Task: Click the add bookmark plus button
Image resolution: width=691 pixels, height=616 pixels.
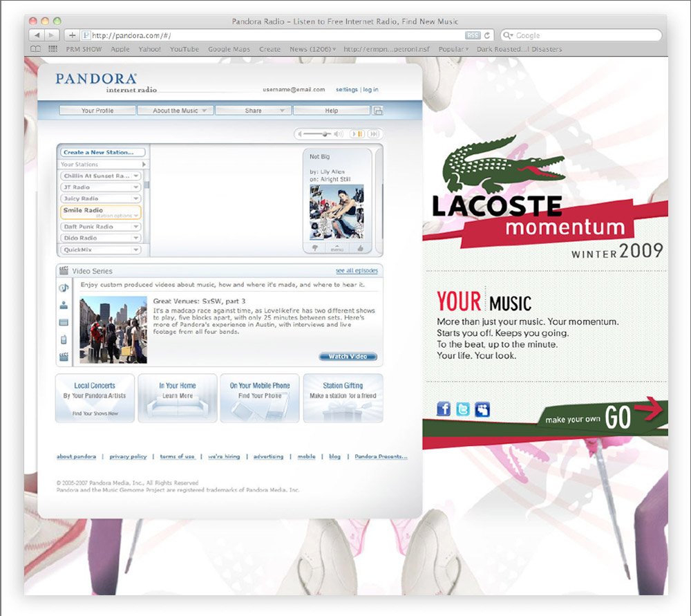Action: tap(73, 35)
